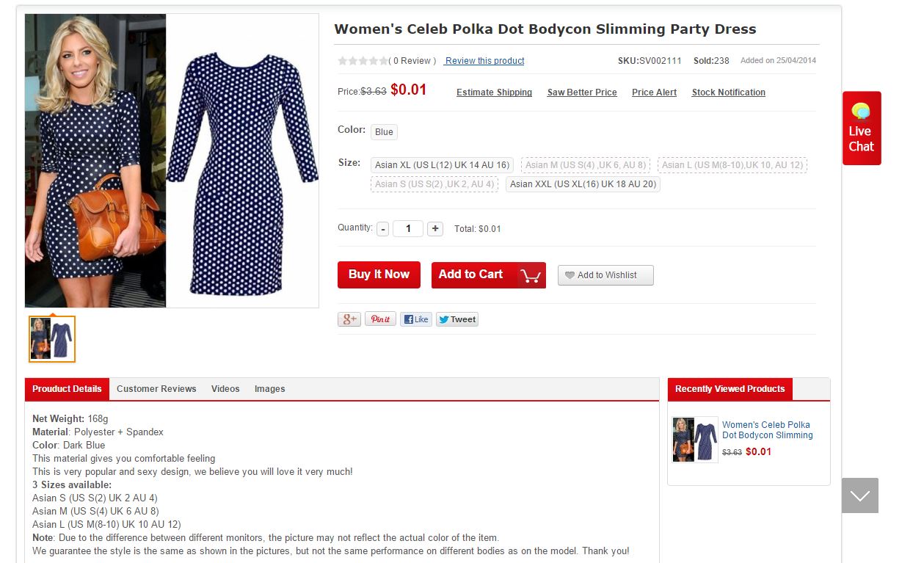
Task: Switch to Customer Reviews tab
Action: 156,389
